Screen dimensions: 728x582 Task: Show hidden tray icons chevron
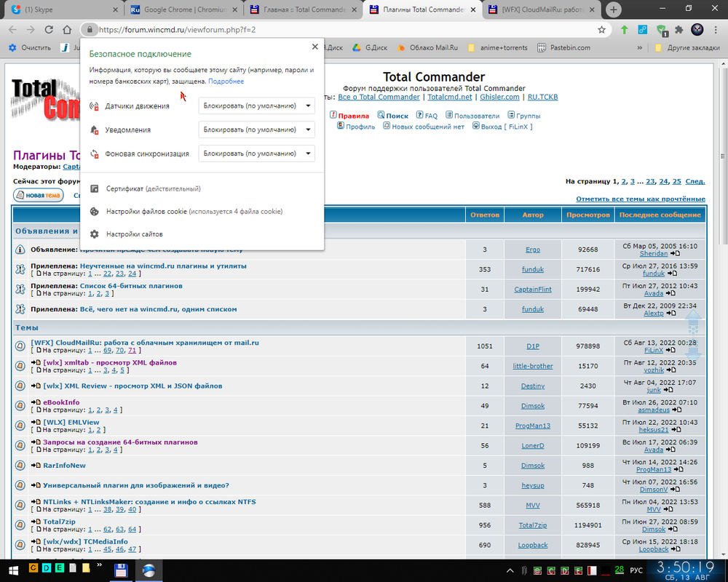pyautogui.click(x=510, y=570)
